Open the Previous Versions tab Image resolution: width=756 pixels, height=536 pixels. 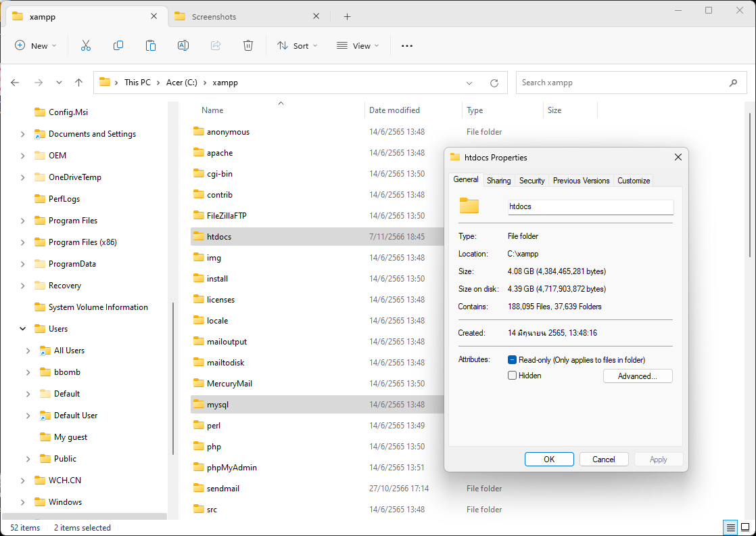point(581,181)
